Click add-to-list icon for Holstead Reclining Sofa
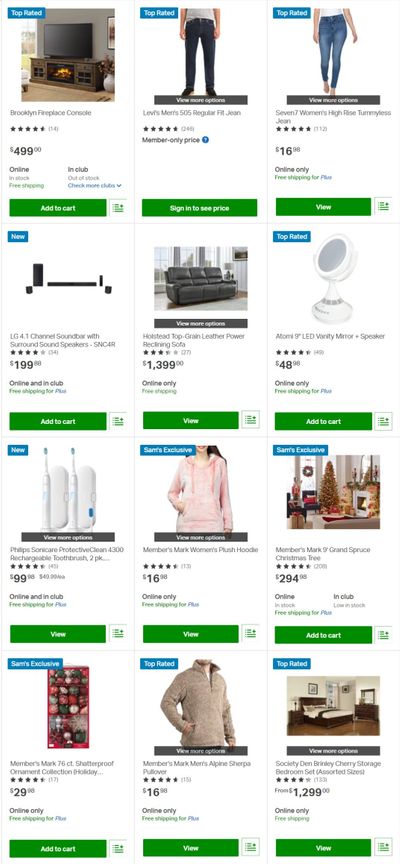Viewport: 400px width, 864px height. coord(251,420)
